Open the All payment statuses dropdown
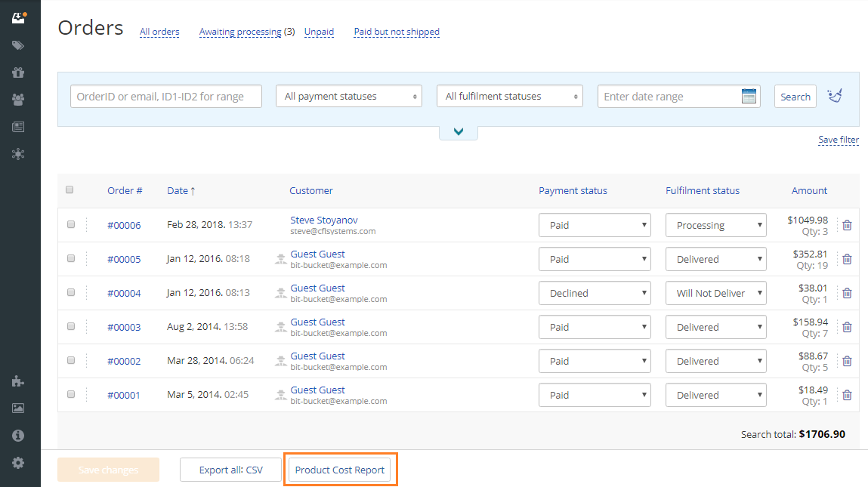 pyautogui.click(x=351, y=97)
